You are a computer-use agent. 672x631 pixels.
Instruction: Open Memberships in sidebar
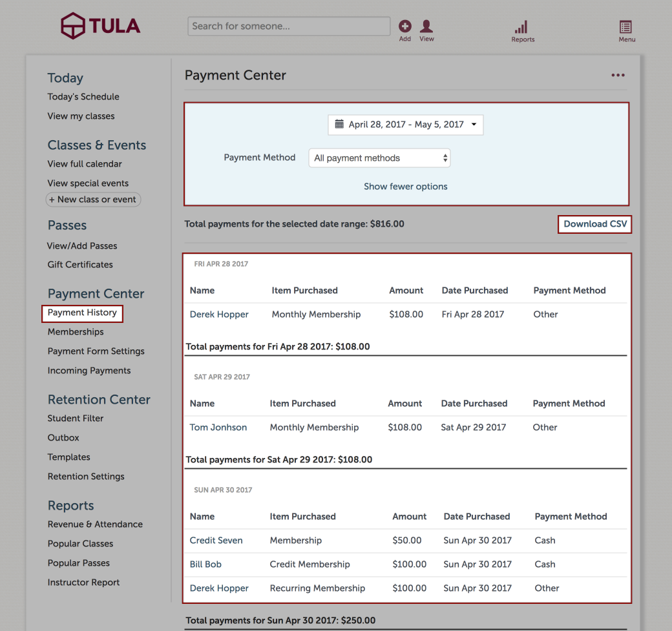[x=76, y=332]
